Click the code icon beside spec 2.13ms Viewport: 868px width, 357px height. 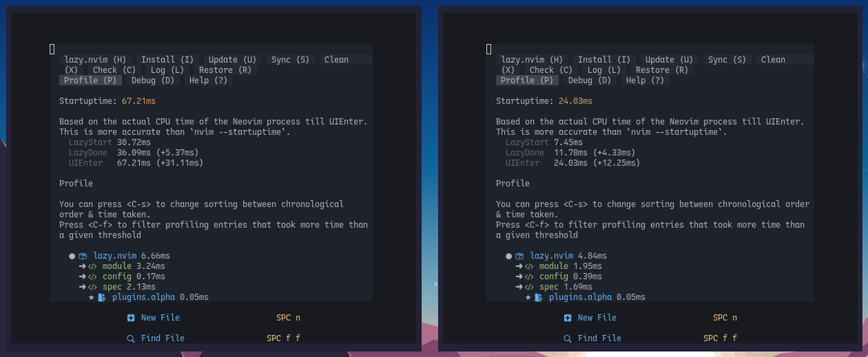click(93, 286)
